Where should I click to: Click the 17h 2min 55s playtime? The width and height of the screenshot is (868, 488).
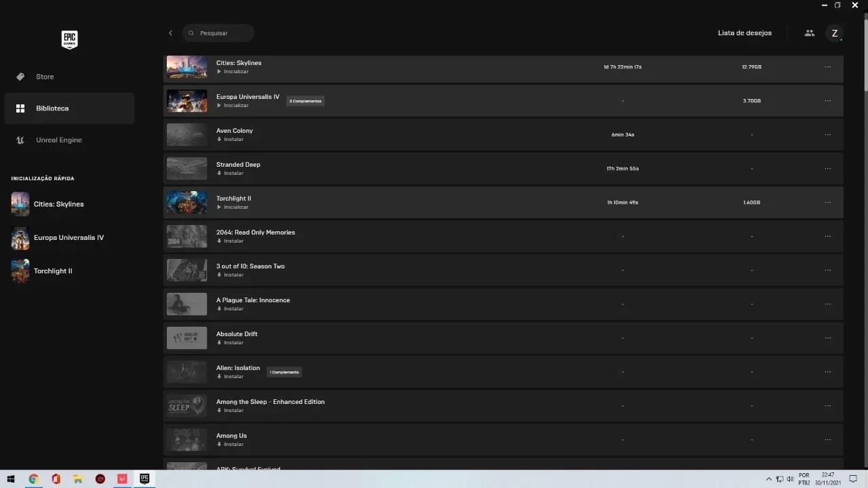[623, 169]
